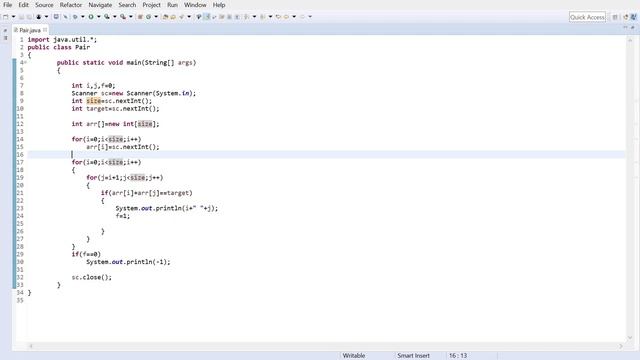Click on 'import java.util.*;' code line
This screenshot has width=640, height=360.
62,40
